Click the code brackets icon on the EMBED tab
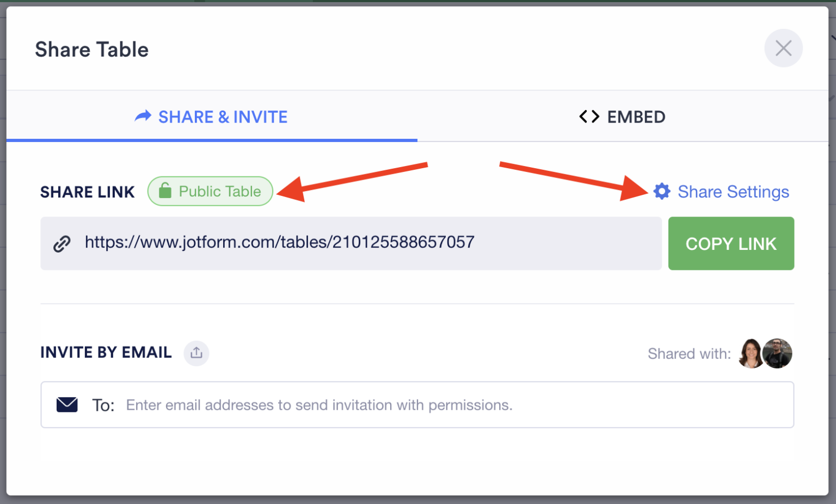The width and height of the screenshot is (836, 504). tap(588, 116)
